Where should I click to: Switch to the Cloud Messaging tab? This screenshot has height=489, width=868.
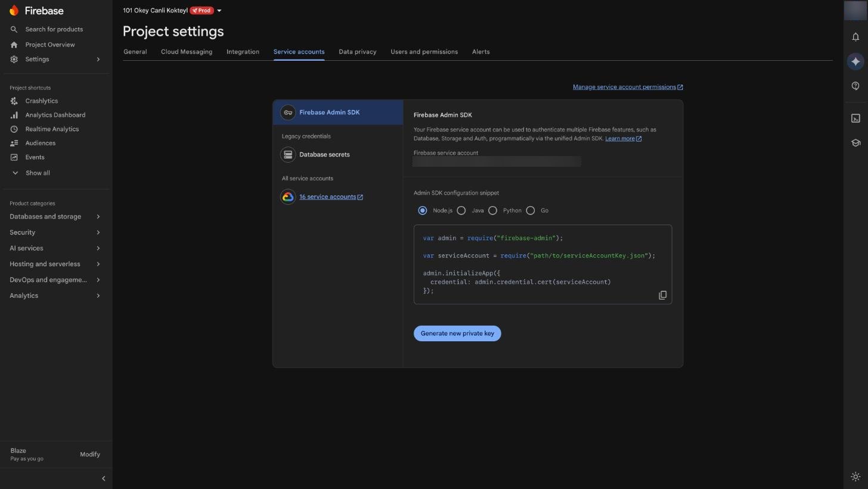click(x=187, y=52)
